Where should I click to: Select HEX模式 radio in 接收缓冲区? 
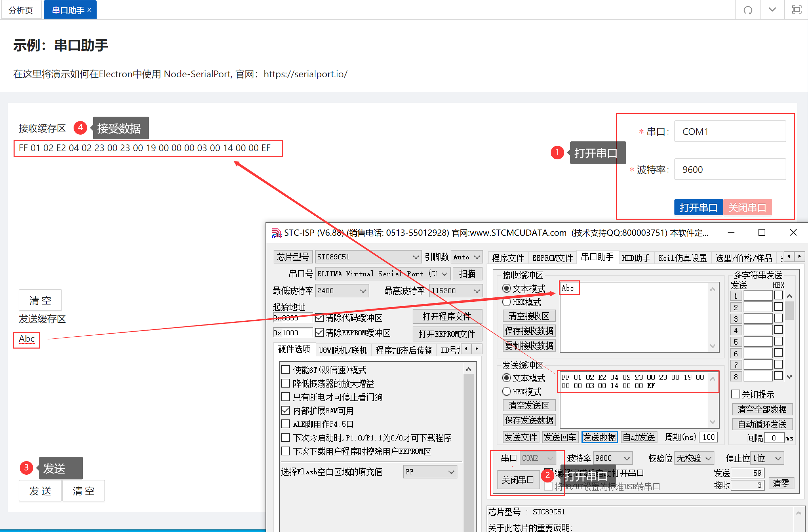tap(507, 302)
